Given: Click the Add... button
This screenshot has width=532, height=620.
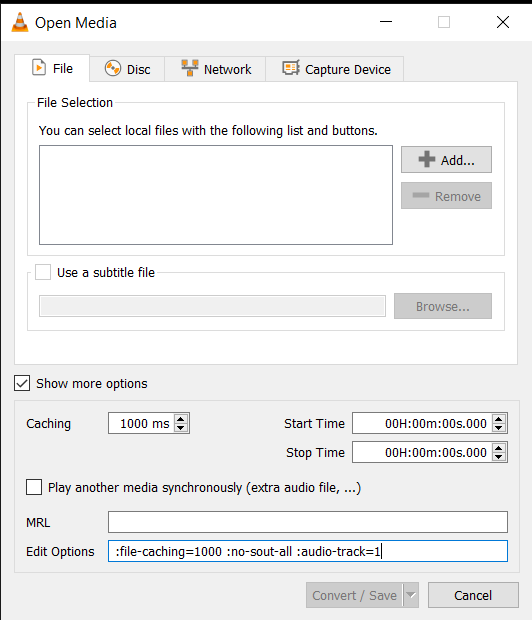Looking at the screenshot, I should point(446,160).
